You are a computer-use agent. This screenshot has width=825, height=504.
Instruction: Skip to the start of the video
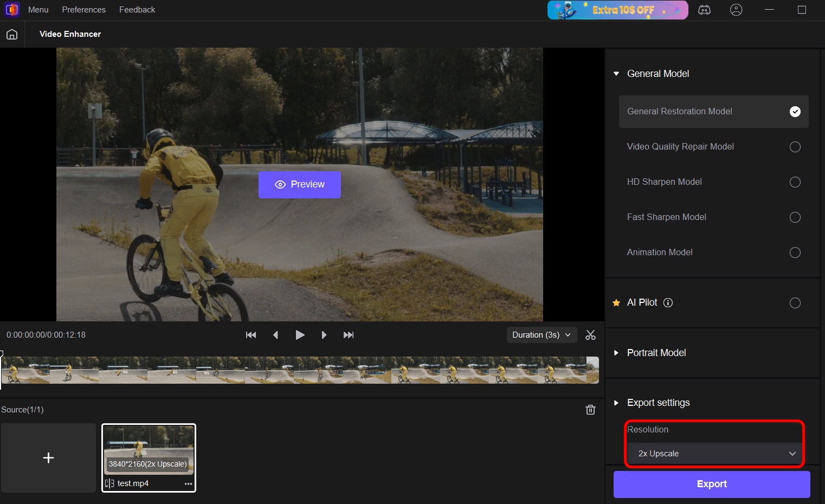pyautogui.click(x=251, y=335)
